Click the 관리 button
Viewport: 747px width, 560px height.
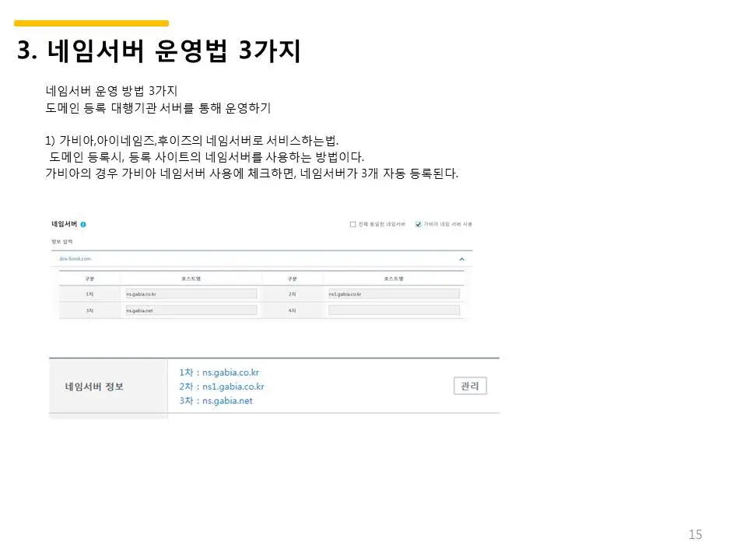[470, 386]
